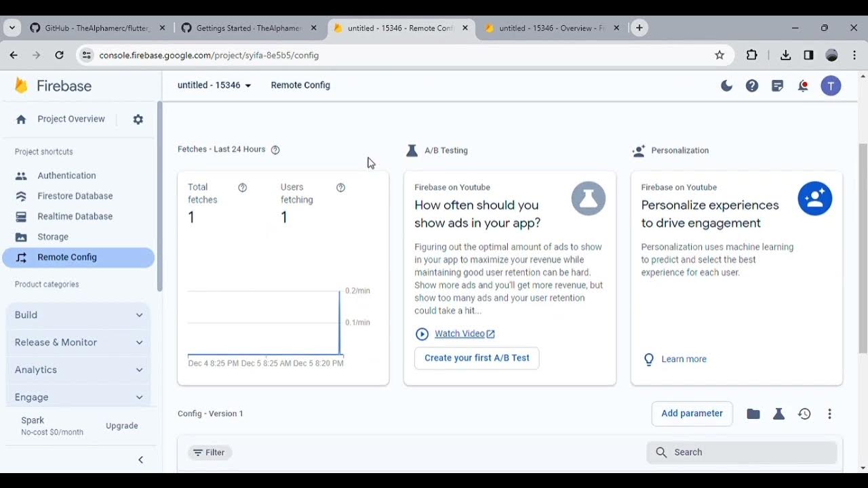The height and width of the screenshot is (488, 868).
Task: Click the A/B test flask icon beside Add parameter
Action: [778, 414]
